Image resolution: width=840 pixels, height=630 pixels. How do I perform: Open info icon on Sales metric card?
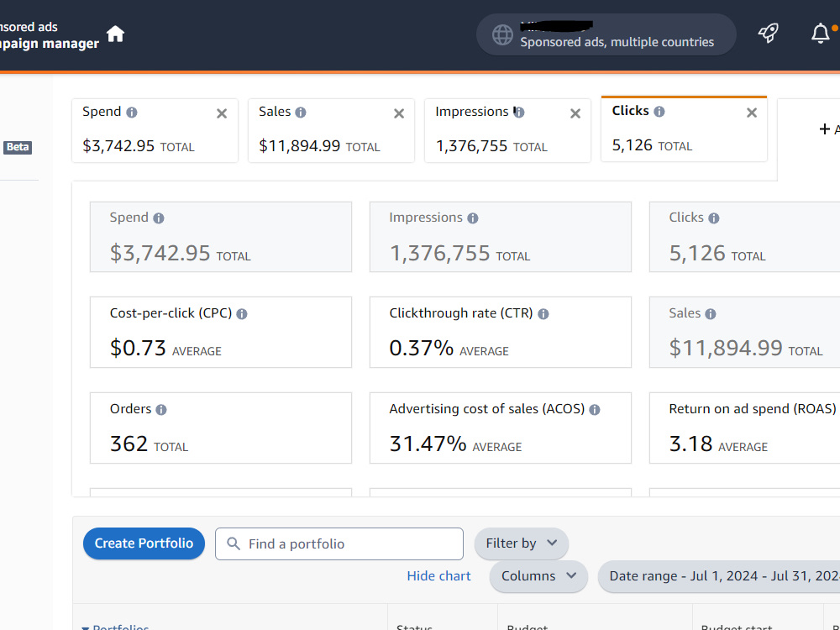tap(711, 314)
